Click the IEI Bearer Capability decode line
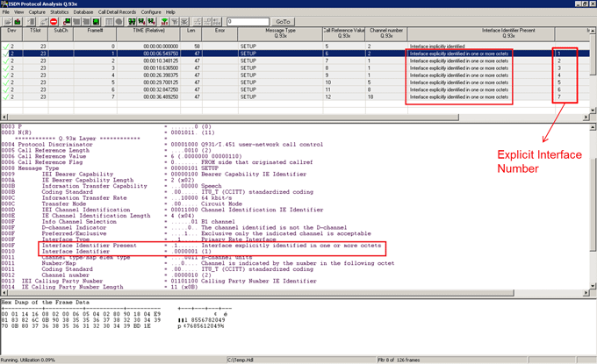The image size is (597, 364). [154, 175]
